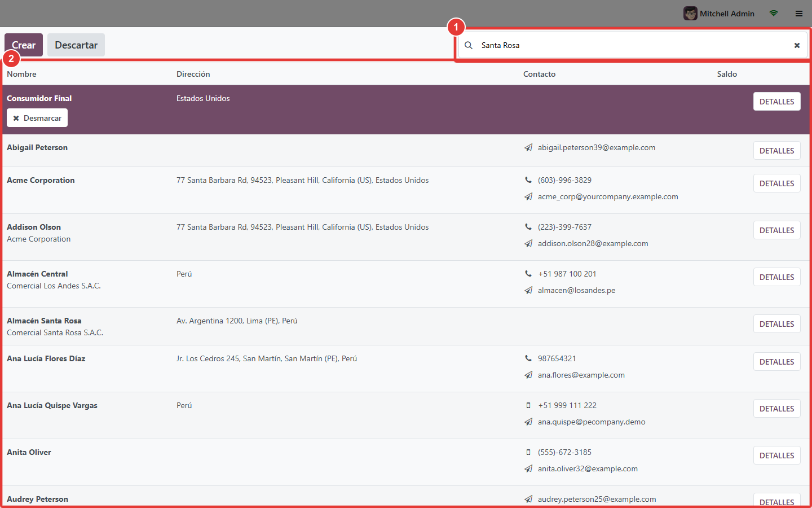Screen dimensions: 812x508
Task: Select Ana Lucía Flores Díaz customer
Action: (x=406, y=369)
